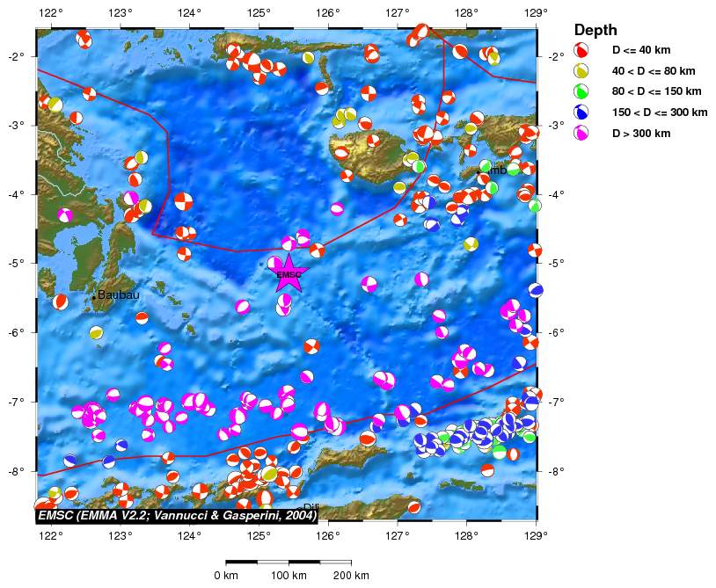Select the magenta beachball legend icon

click(581, 134)
